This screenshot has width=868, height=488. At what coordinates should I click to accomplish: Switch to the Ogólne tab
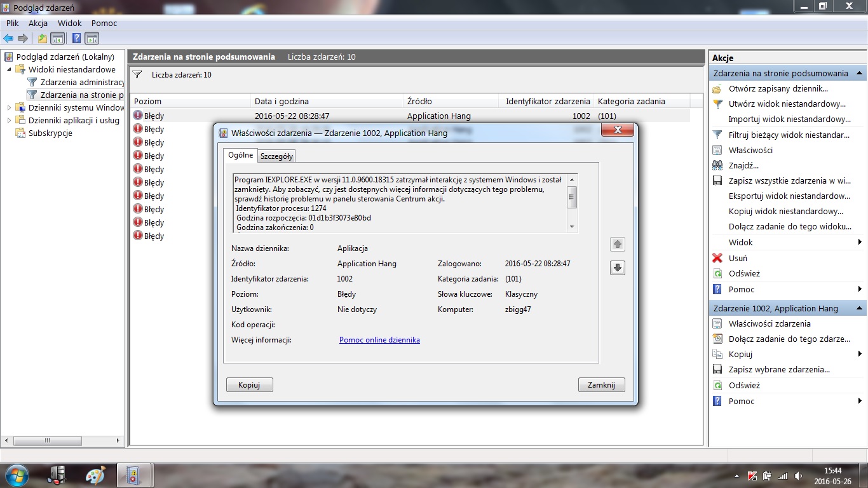click(x=241, y=155)
